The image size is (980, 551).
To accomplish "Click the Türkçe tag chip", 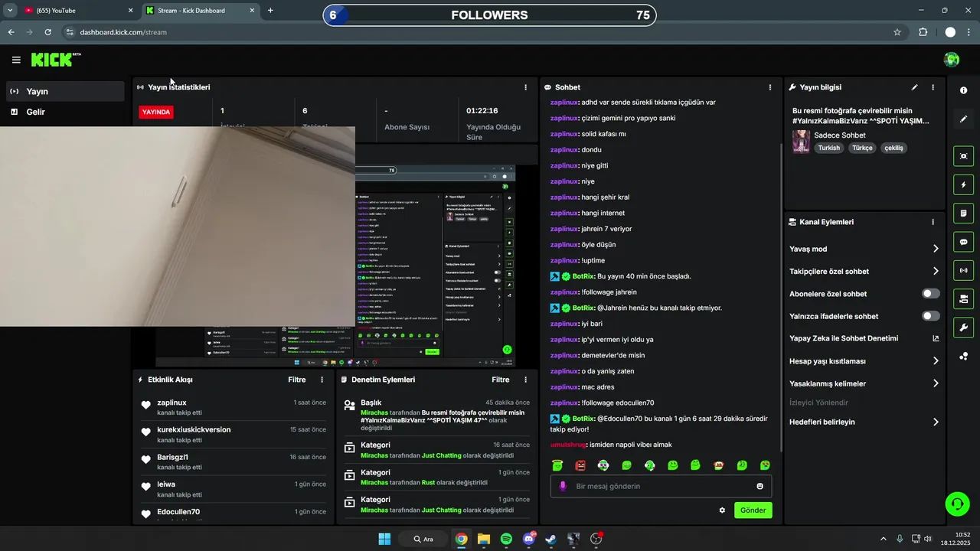I will (862, 148).
